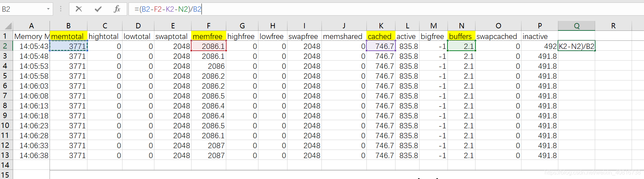This screenshot has height=179, width=644.
Task: Open the Name Box dropdown arrow
Action: pyautogui.click(x=48, y=9)
